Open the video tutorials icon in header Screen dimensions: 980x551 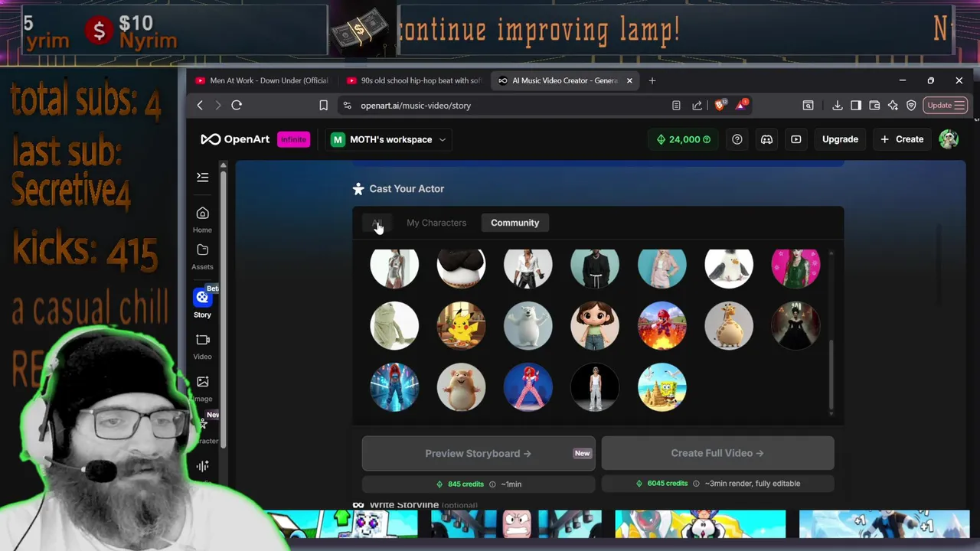point(796,139)
